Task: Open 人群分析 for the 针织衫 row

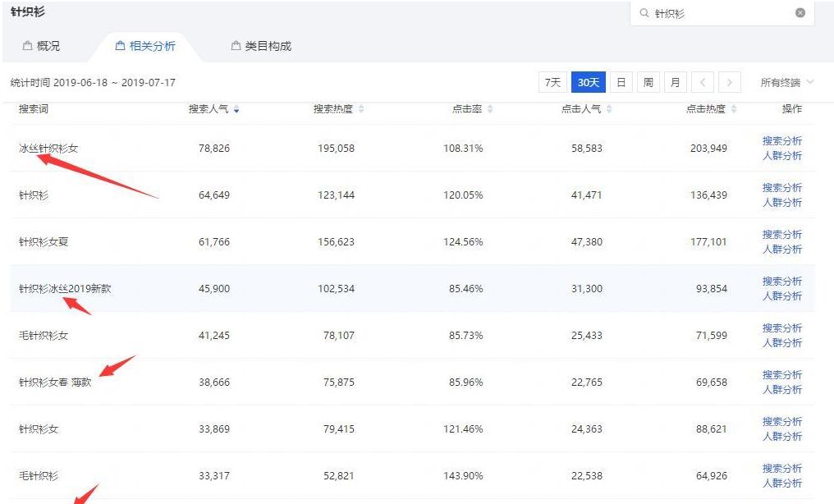Action: pyautogui.click(x=782, y=203)
